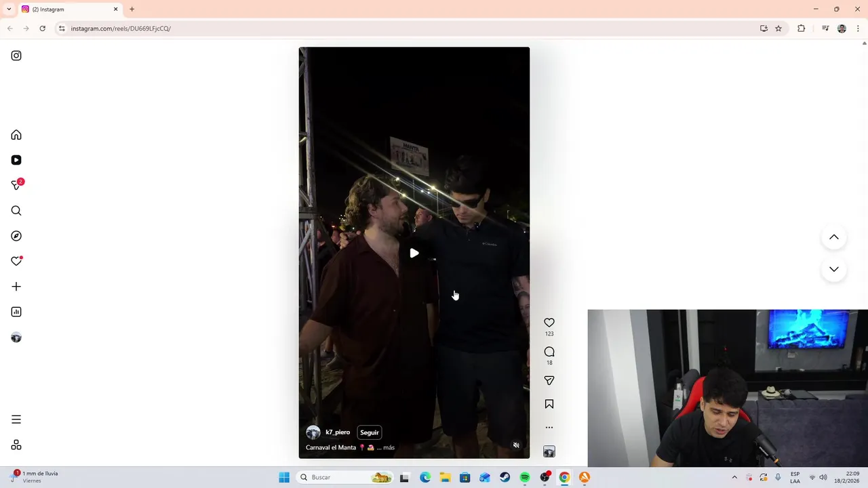Open Chrome three-dot menu
Image resolution: width=868 pixels, height=488 pixels.
coord(859,28)
